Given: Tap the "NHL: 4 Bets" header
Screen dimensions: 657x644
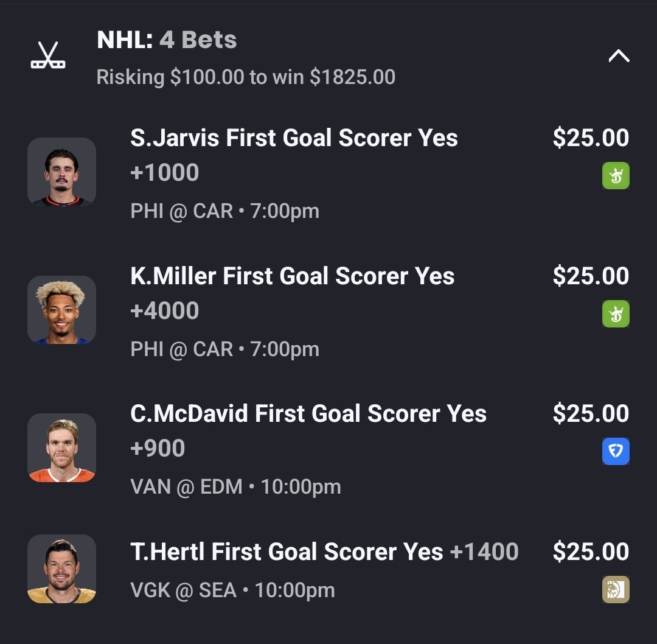Looking at the screenshot, I should tap(167, 40).
